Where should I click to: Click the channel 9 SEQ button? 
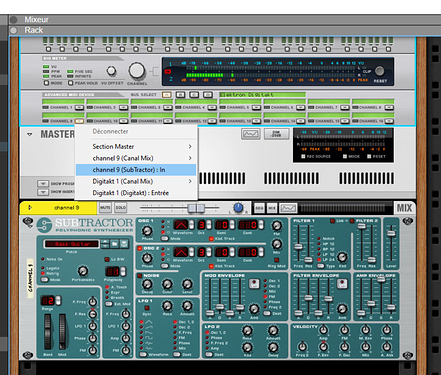[259, 208]
